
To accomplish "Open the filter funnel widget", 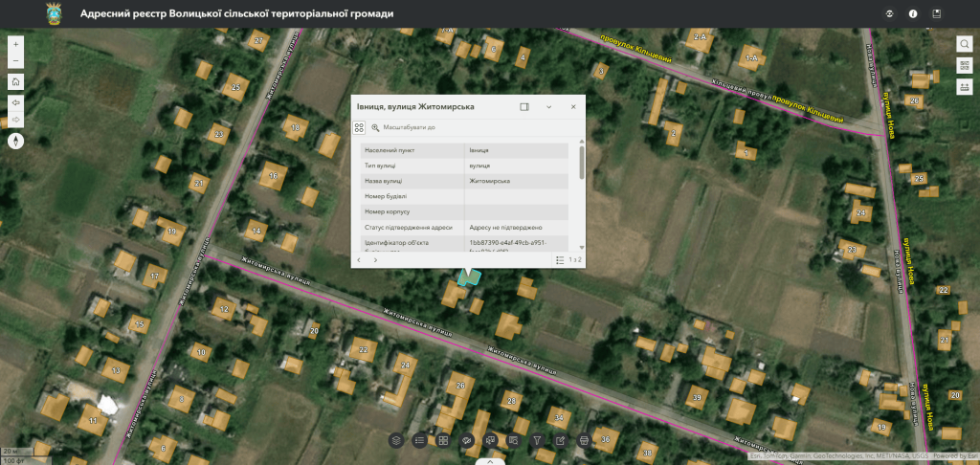I will pyautogui.click(x=536, y=440).
